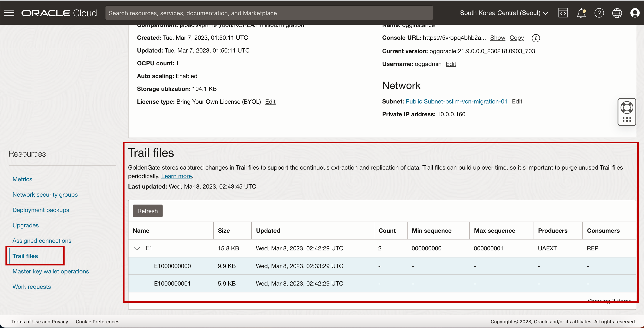This screenshot has width=644, height=328.
Task: Edit the subnet setting
Action: tap(517, 101)
